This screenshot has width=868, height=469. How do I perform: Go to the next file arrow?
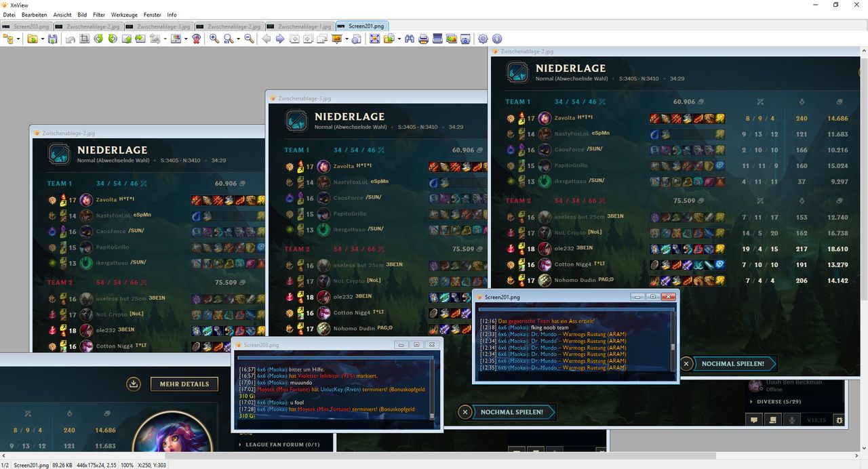click(x=280, y=39)
